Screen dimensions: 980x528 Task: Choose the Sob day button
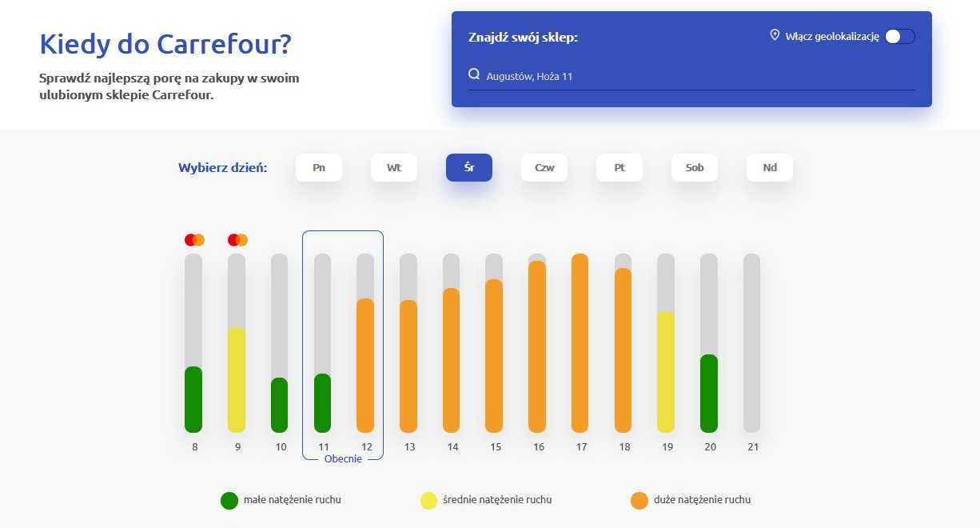pos(695,168)
